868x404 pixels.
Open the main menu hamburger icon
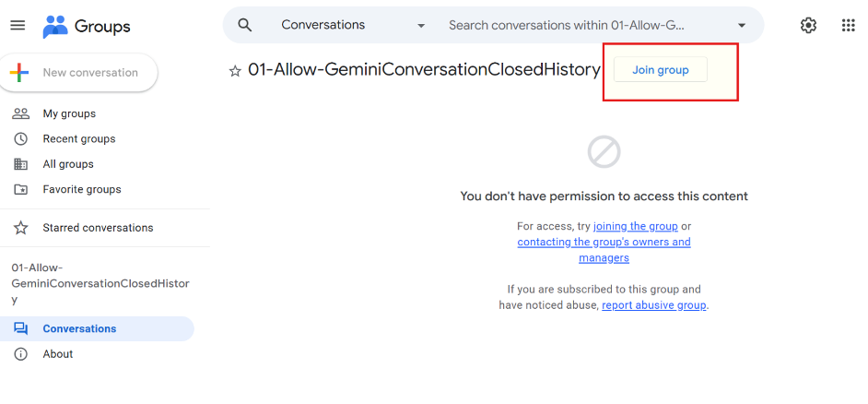18,26
